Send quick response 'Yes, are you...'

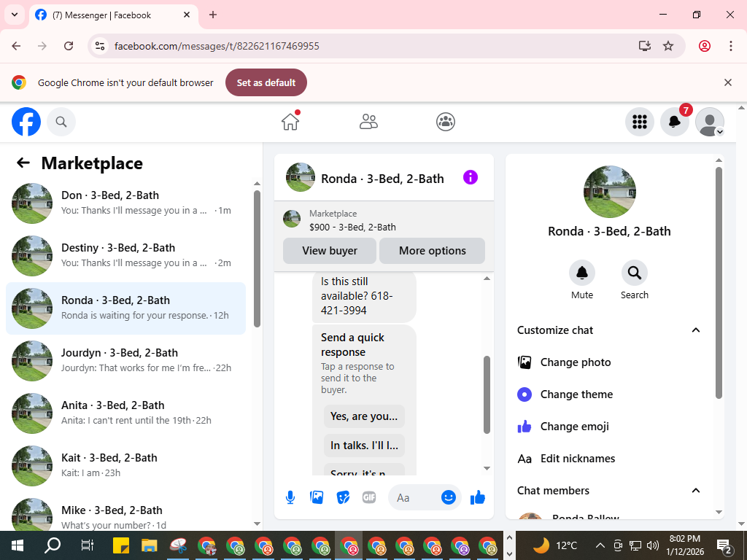click(364, 416)
